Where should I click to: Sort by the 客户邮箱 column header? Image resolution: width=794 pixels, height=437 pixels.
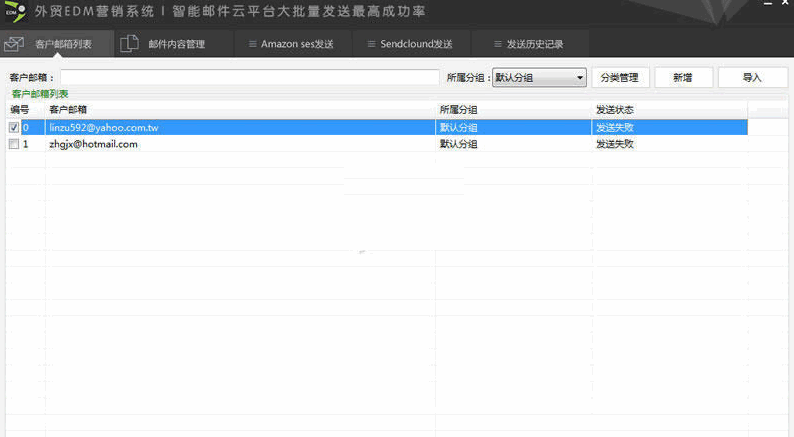coord(240,109)
